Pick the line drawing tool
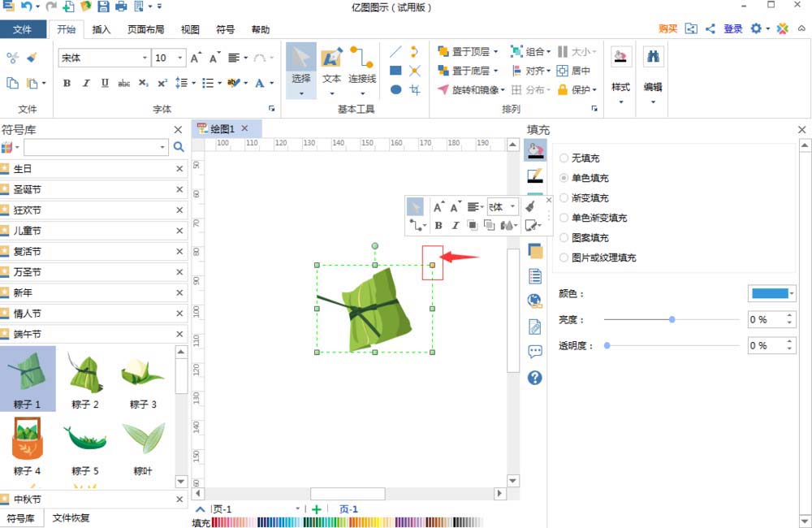The height and width of the screenshot is (528, 812). tap(395, 52)
